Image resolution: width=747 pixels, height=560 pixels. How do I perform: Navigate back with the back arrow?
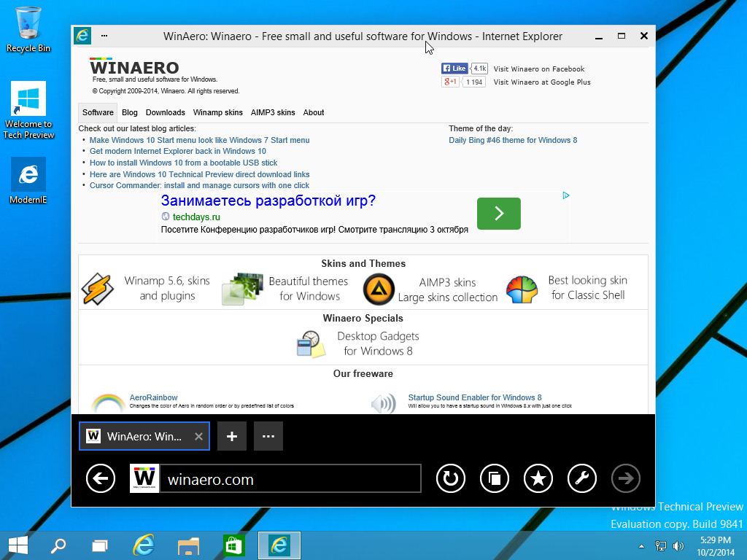pos(101,478)
